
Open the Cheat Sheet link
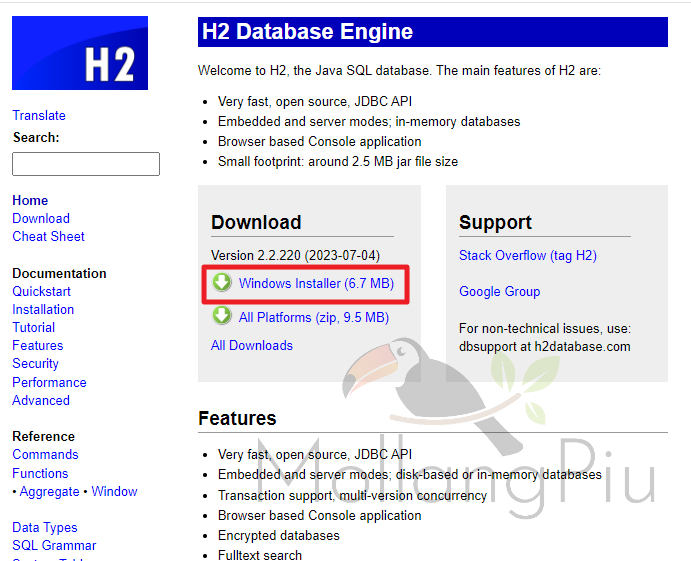(x=48, y=236)
